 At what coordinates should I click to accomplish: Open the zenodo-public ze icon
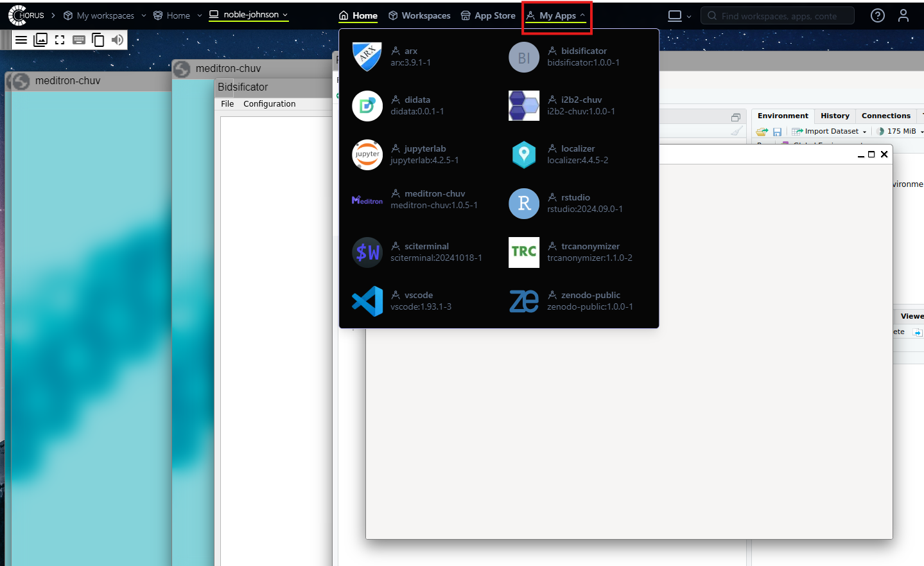tap(524, 301)
